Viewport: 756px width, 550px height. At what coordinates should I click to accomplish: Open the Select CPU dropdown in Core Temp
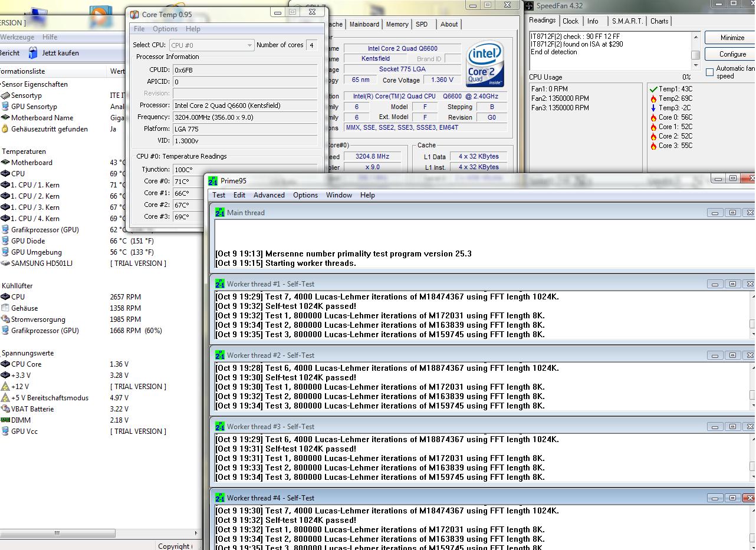tap(212, 45)
